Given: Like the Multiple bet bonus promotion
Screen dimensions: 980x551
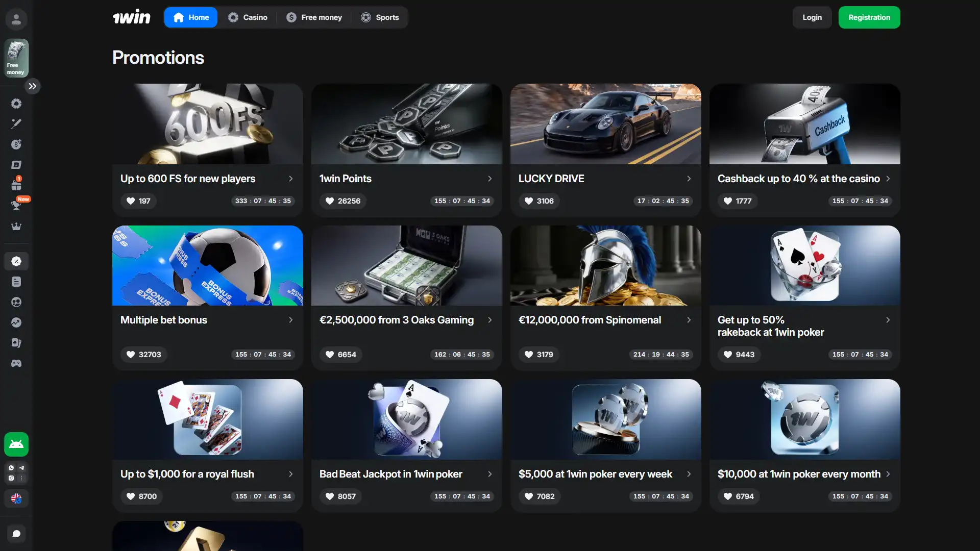Looking at the screenshot, I should pos(144,355).
